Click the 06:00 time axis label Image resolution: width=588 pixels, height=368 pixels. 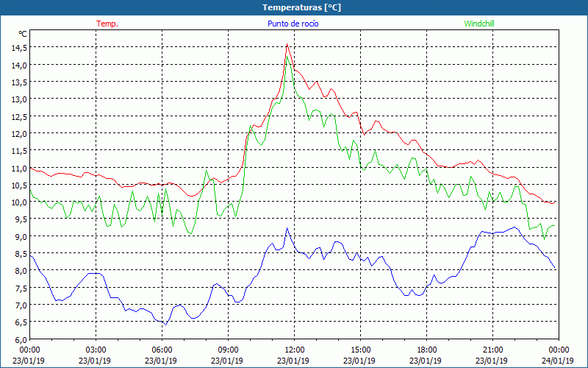pyautogui.click(x=162, y=350)
